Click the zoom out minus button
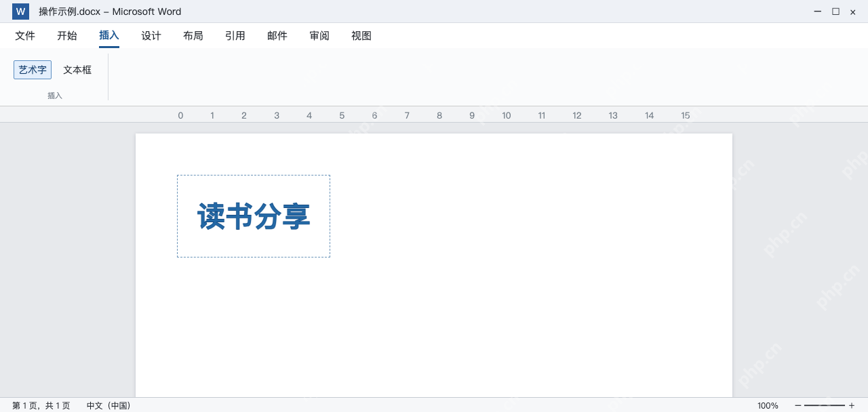 (797, 405)
